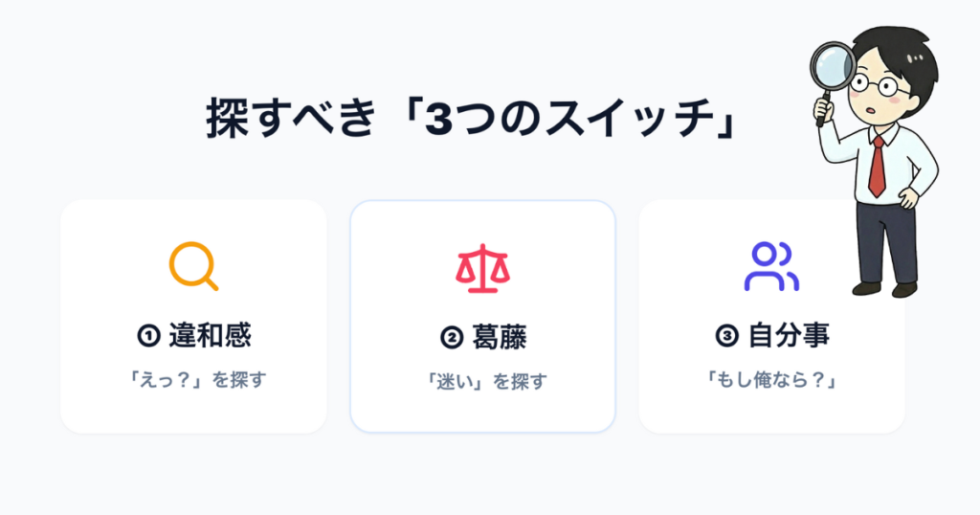Screen dimensions: 980x515
Task: Click the orange magnifying glass icon
Action: tap(192, 265)
